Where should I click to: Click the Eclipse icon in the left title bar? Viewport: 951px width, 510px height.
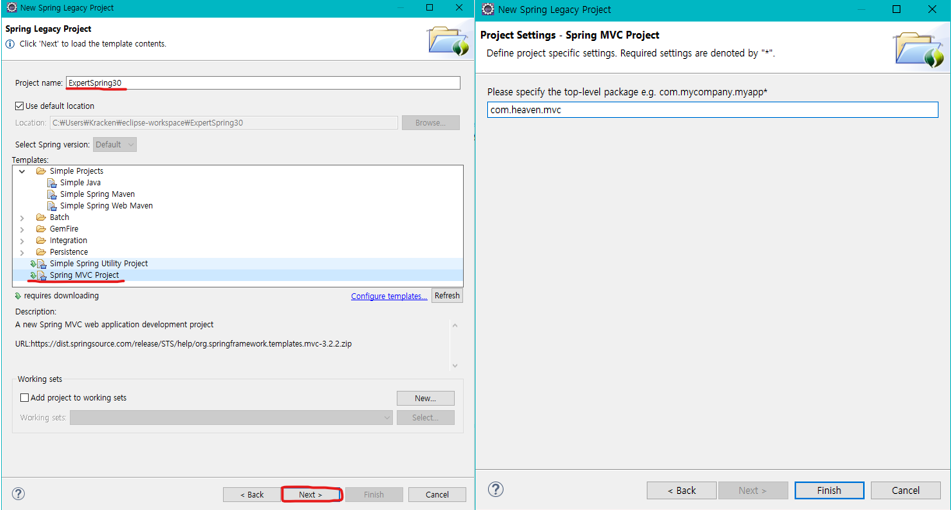pyautogui.click(x=12, y=8)
